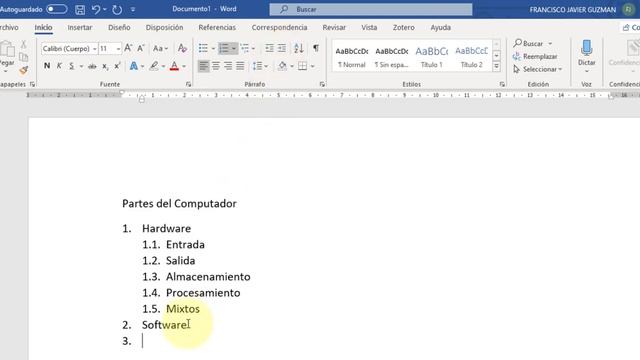Viewport: 640px width, 360px height.
Task: Open the change case Aa dropdown
Action: coord(160,48)
